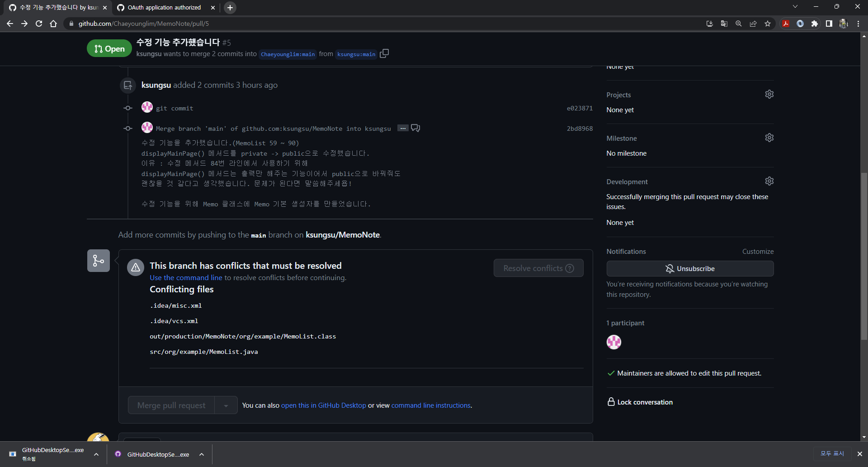
Task: Click the commit comment speech bubble icon
Action: tap(415, 128)
